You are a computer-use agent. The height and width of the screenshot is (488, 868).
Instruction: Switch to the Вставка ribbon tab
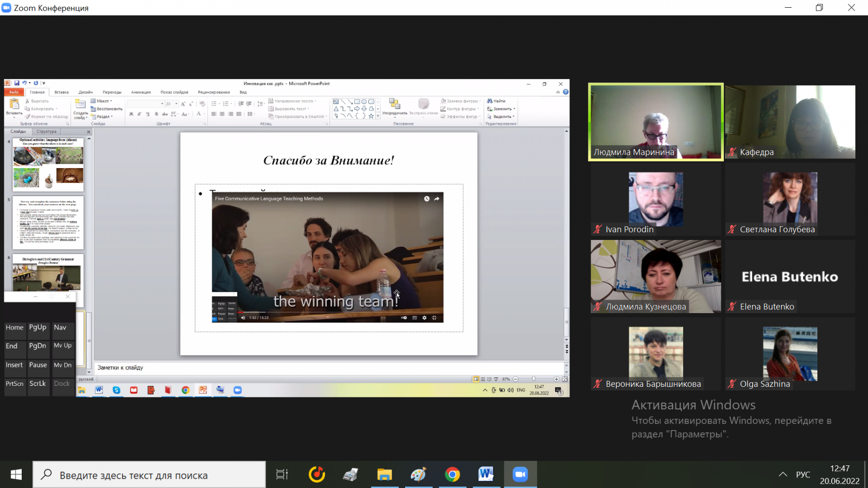62,92
